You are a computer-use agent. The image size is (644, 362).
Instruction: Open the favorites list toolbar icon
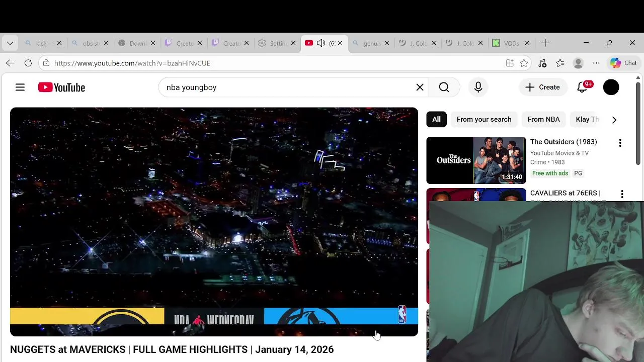(560, 63)
